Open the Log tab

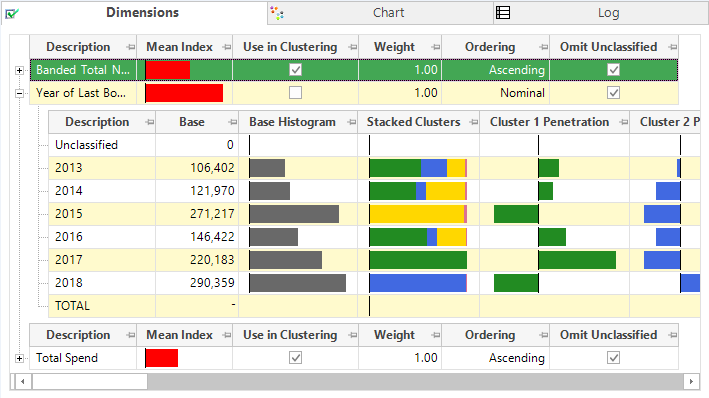tap(601, 13)
